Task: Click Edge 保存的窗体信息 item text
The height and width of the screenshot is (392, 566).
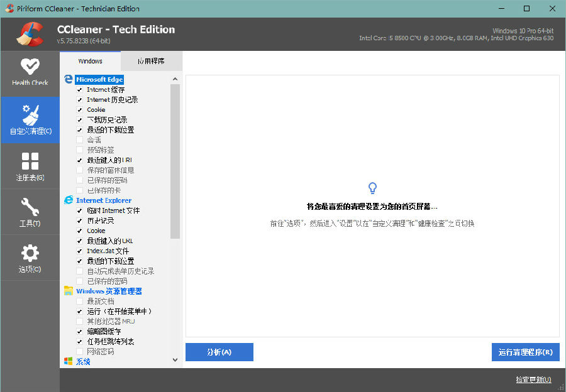Action: point(111,170)
